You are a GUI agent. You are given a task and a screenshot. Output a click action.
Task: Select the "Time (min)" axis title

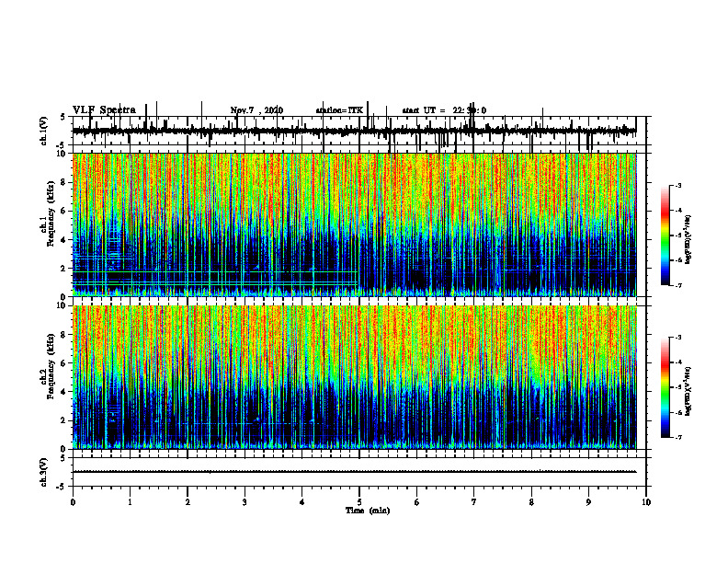368,511
